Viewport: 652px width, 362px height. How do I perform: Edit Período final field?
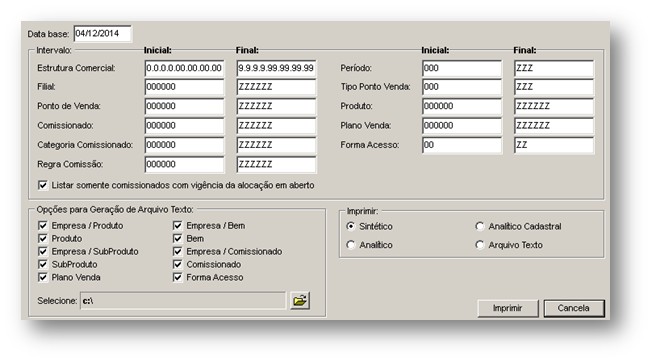click(x=554, y=68)
